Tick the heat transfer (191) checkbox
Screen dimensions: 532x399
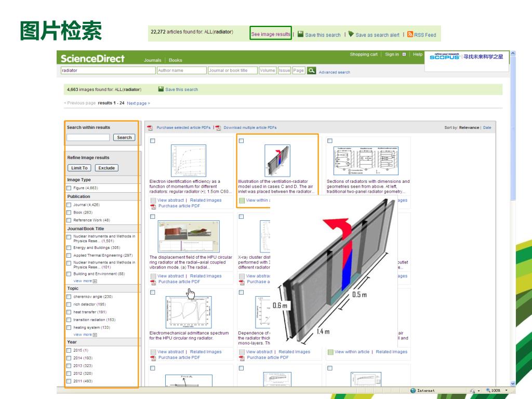[69, 312]
